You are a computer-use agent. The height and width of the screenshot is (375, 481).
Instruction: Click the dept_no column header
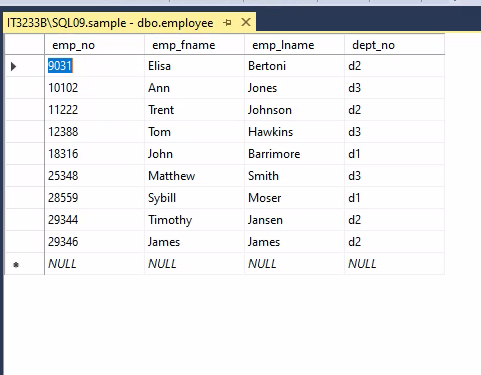395,45
